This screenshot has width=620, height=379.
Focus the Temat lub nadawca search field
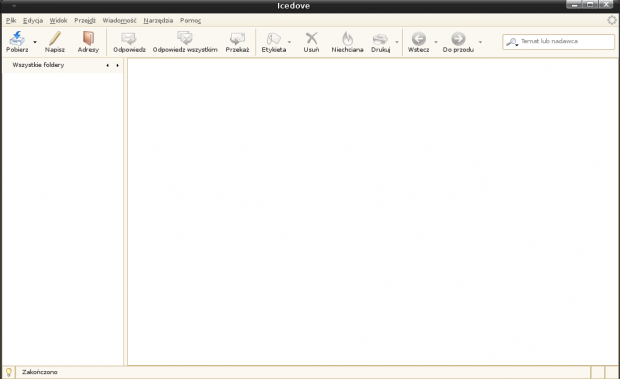tap(558, 41)
